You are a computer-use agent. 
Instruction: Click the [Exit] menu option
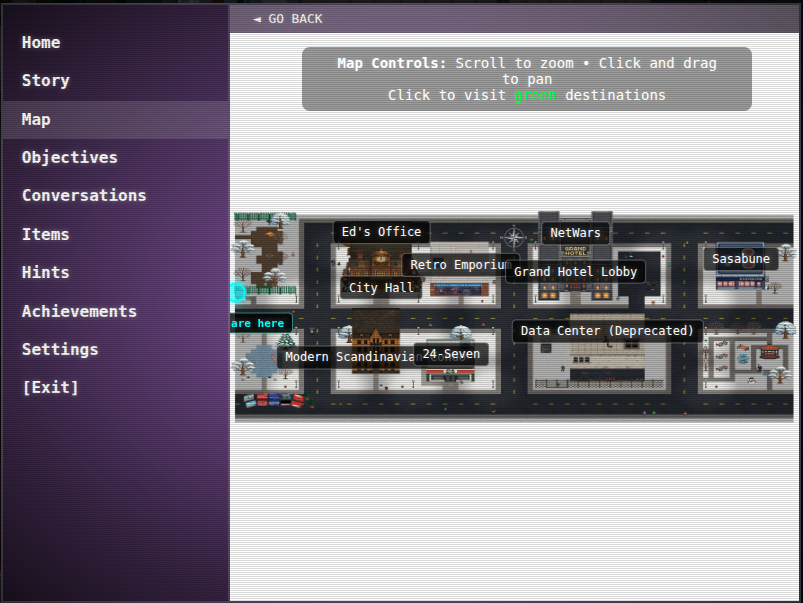[50, 387]
